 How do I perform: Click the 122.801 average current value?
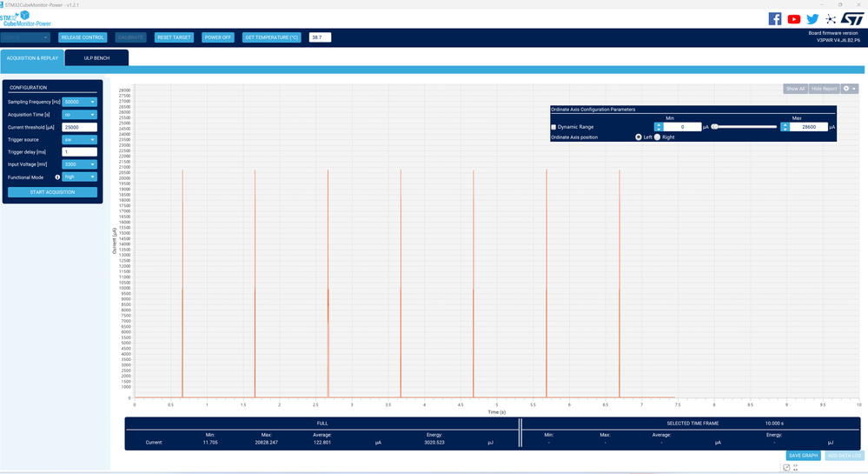(322, 443)
